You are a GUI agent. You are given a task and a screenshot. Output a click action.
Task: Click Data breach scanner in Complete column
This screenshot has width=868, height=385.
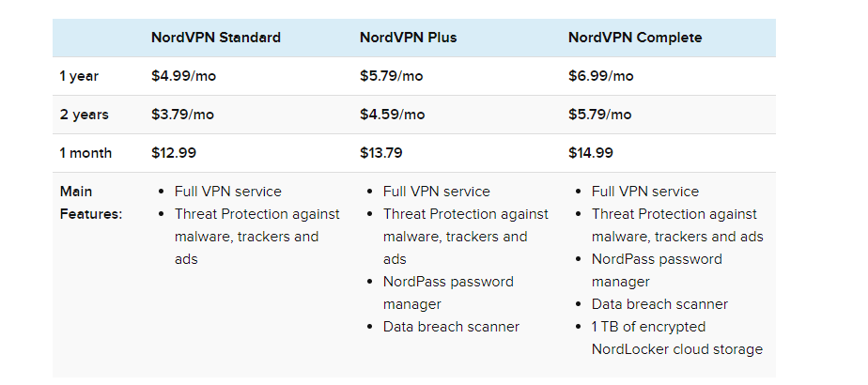click(659, 304)
